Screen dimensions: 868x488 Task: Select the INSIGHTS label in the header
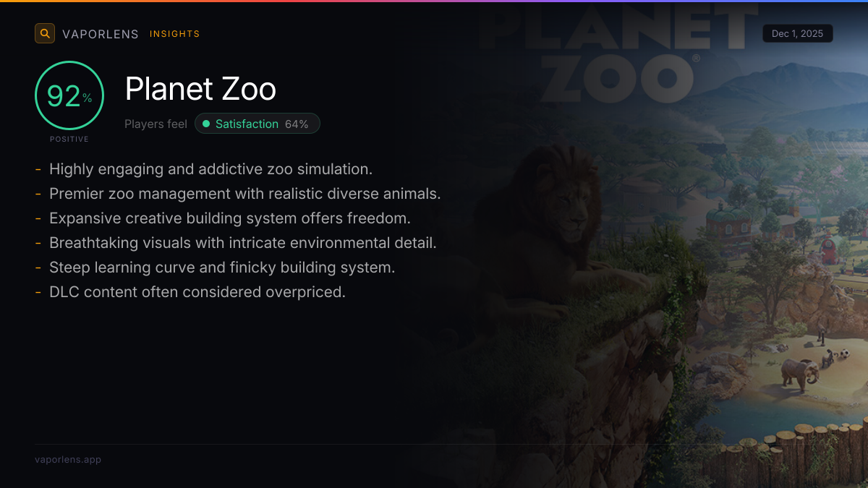pyautogui.click(x=174, y=34)
